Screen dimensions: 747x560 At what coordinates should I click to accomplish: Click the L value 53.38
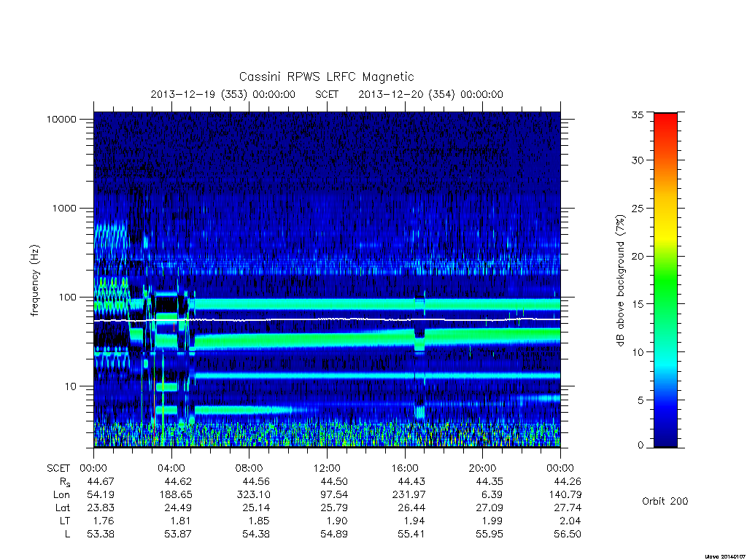coord(101,534)
